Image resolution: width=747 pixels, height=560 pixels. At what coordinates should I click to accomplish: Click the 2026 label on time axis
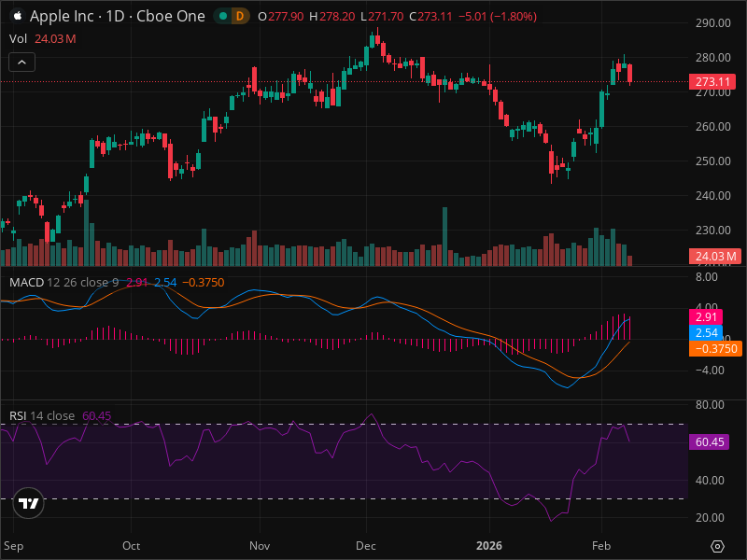489,546
